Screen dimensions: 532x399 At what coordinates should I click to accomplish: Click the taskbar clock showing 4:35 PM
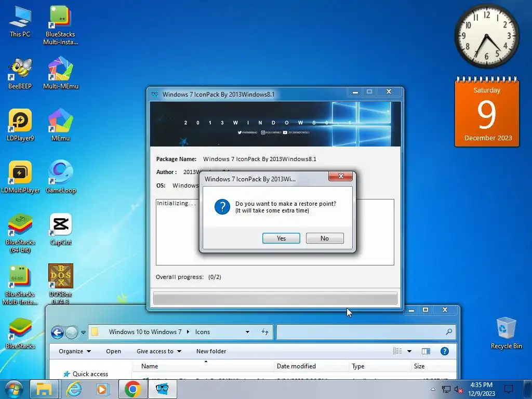[482, 389]
